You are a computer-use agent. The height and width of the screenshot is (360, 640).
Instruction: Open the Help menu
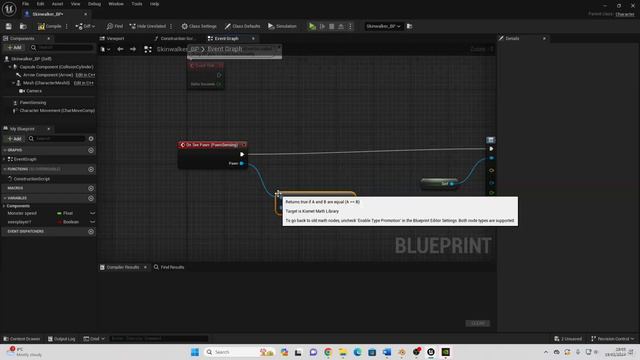(154, 4)
